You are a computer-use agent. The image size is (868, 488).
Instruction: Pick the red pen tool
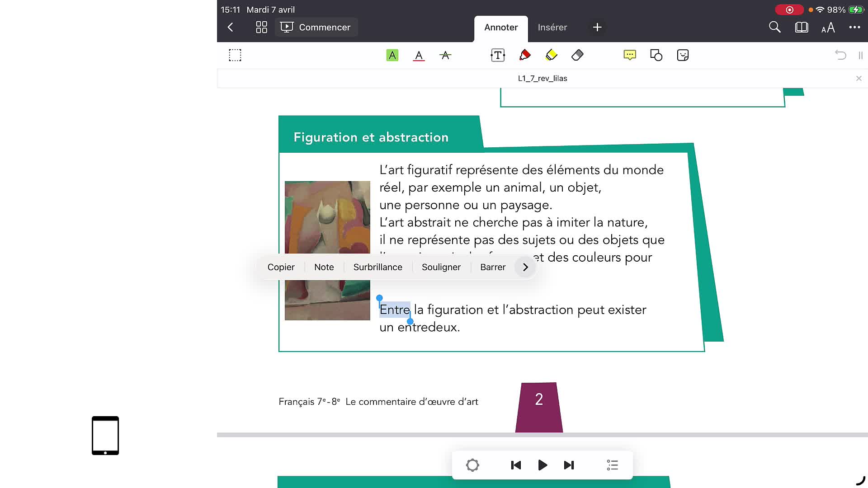524,55
